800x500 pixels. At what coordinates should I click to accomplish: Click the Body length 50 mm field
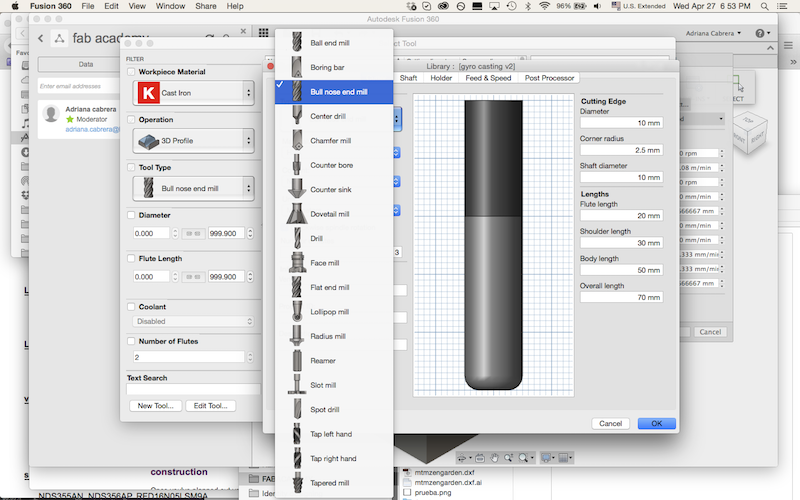point(621,270)
